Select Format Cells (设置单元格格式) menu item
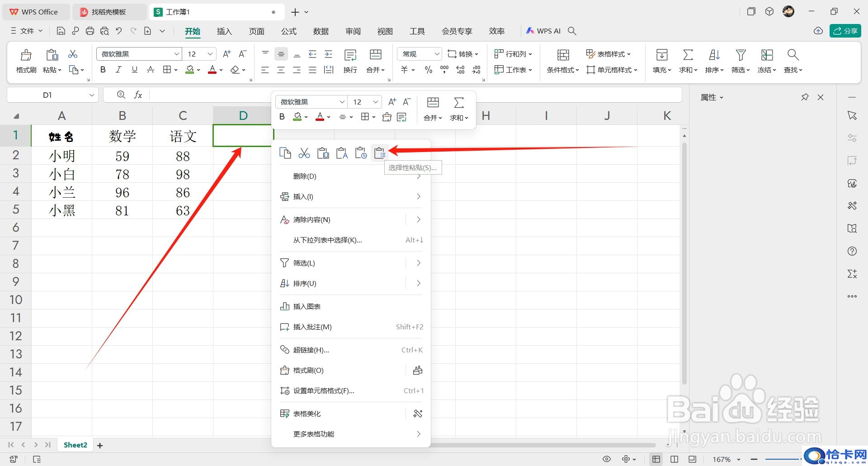Viewport: 868px width, 466px height. 351,390
